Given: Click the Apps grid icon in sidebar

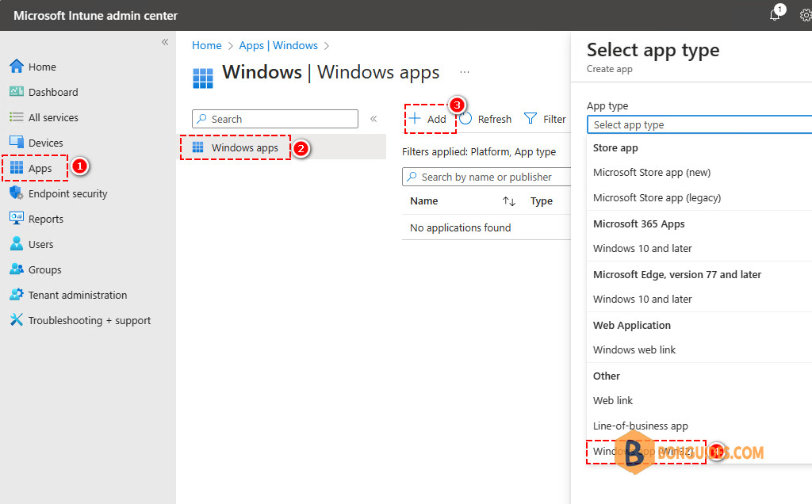Looking at the screenshot, I should [17, 168].
